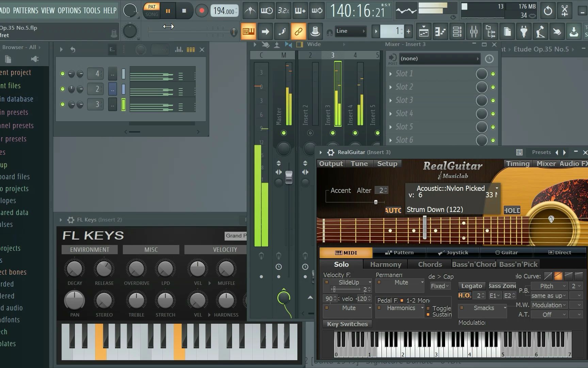Toggle the metronome button
Image resolution: width=588 pixels, height=368 pixels.
[x=250, y=11]
